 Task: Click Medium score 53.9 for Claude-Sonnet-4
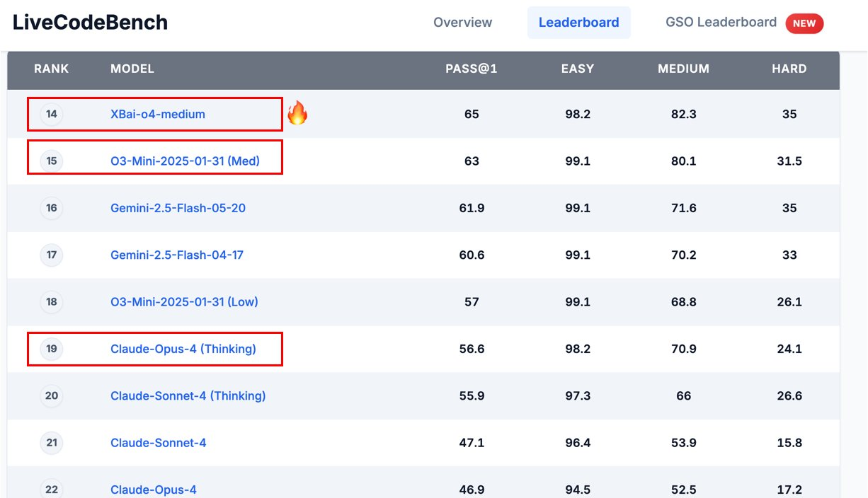tap(683, 443)
